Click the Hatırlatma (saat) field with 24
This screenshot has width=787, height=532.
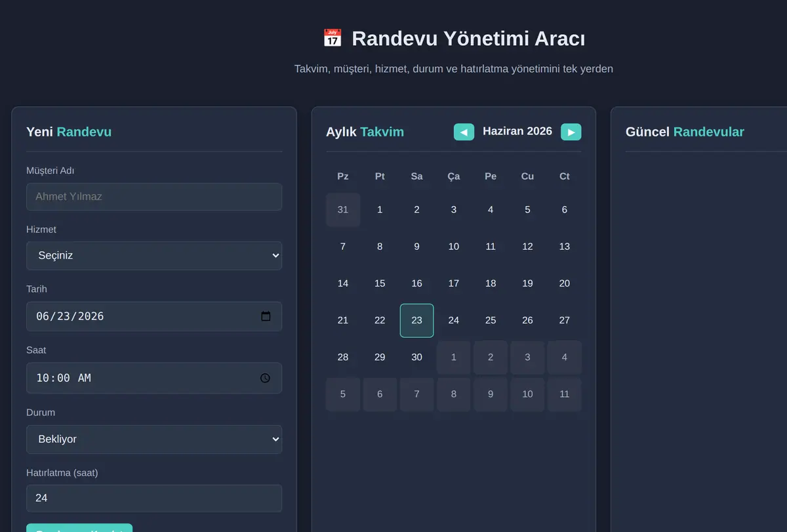154,499
